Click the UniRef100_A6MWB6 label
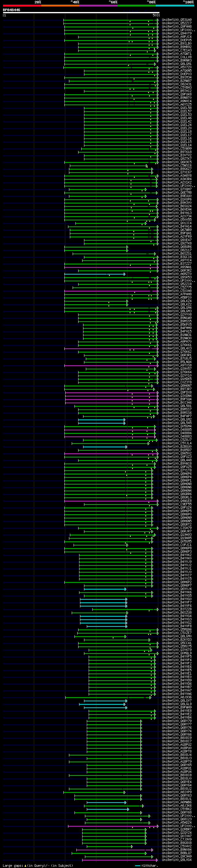The image size is (197, 868). (177, 802)
